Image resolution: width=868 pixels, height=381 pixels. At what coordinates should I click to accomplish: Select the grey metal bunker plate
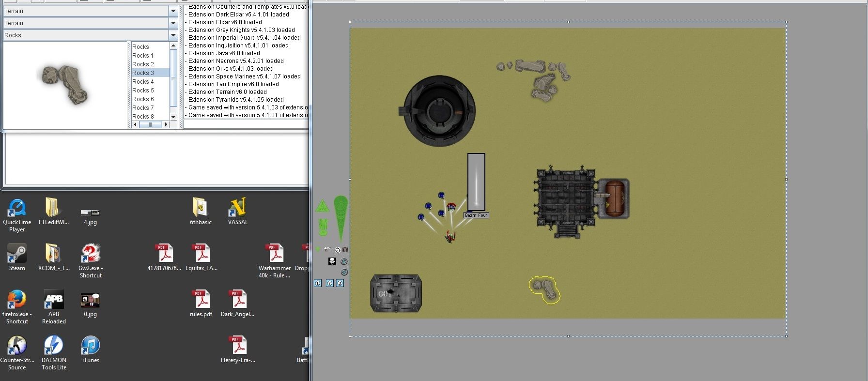click(x=396, y=293)
